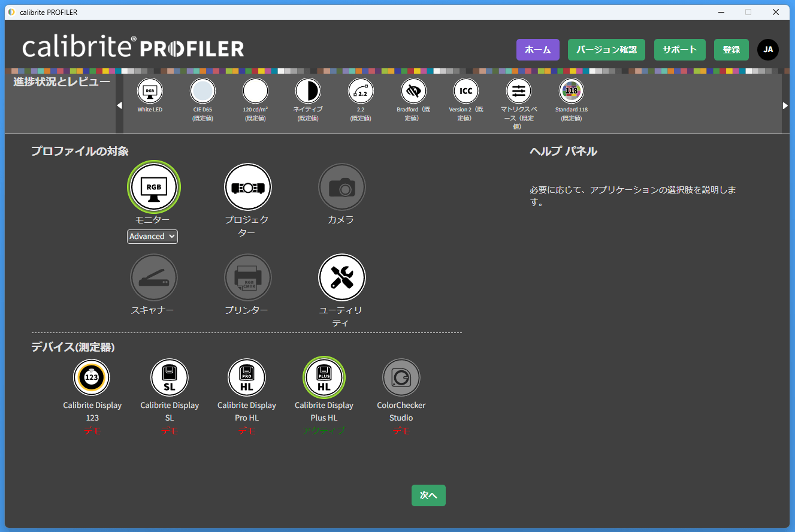Select the プリンター profile target icon
This screenshot has width=795, height=532.
(x=247, y=278)
